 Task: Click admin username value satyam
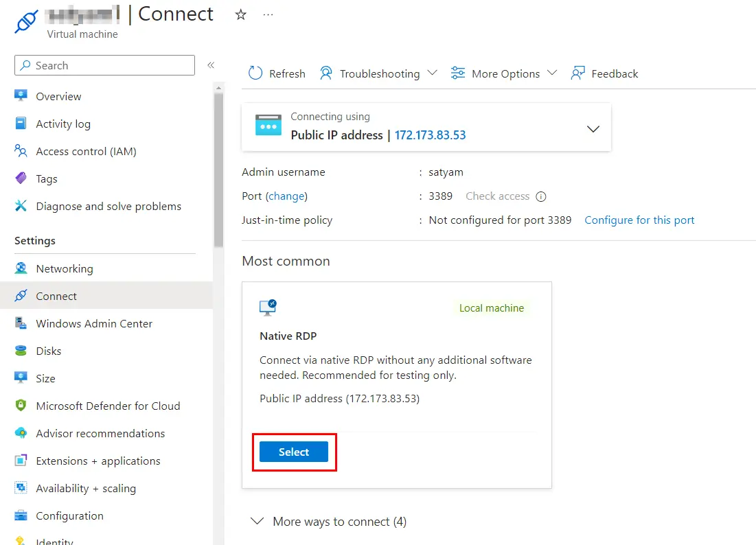[446, 172]
